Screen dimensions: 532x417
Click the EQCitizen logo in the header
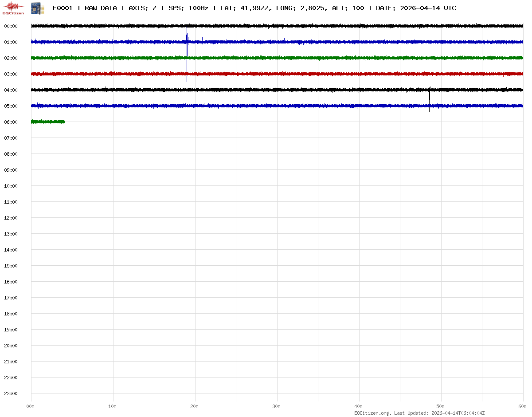coord(14,8)
